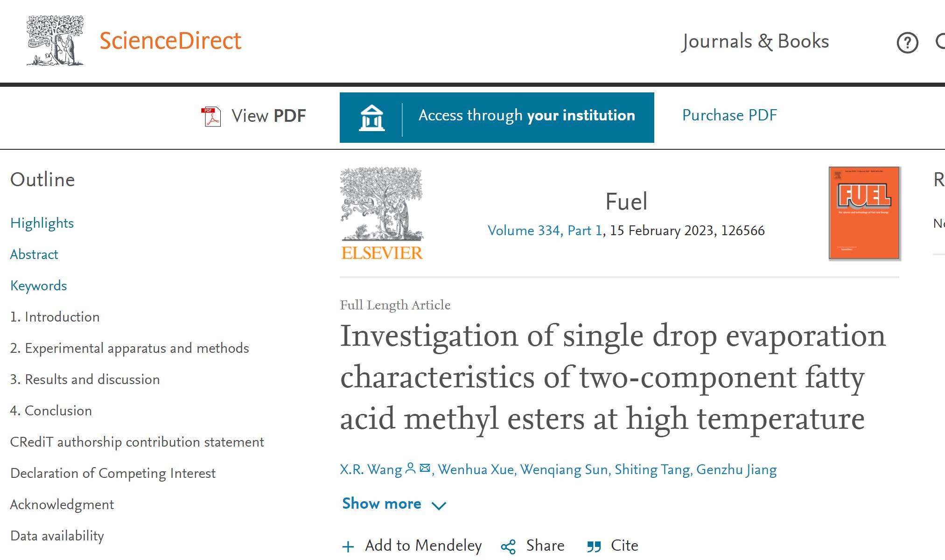The width and height of the screenshot is (945, 560).
Task: Click the PDF file icon
Action: click(211, 116)
